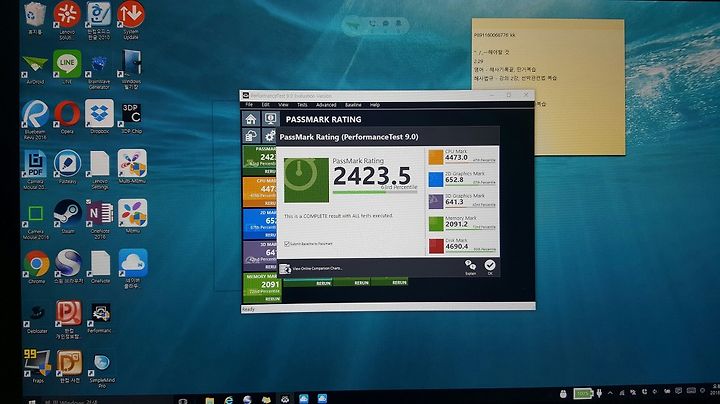Select the LINE desktop icon
This screenshot has width=720, height=404.
click(67, 67)
